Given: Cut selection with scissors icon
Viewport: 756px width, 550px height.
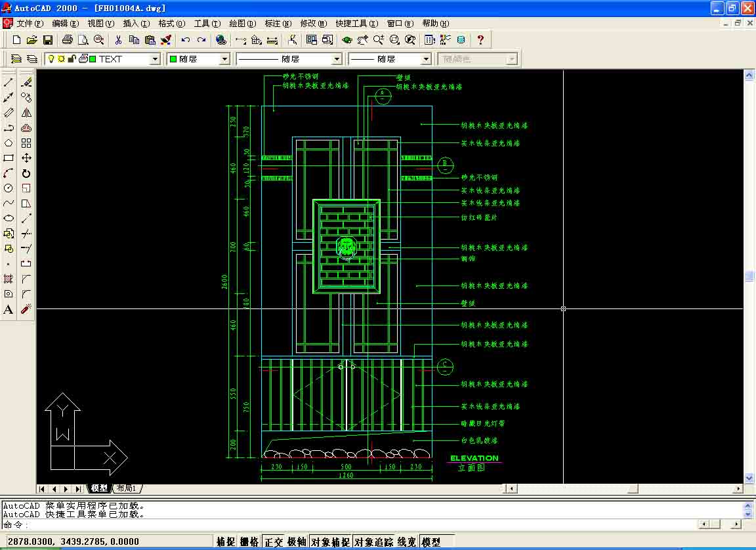Looking at the screenshot, I should 118,40.
